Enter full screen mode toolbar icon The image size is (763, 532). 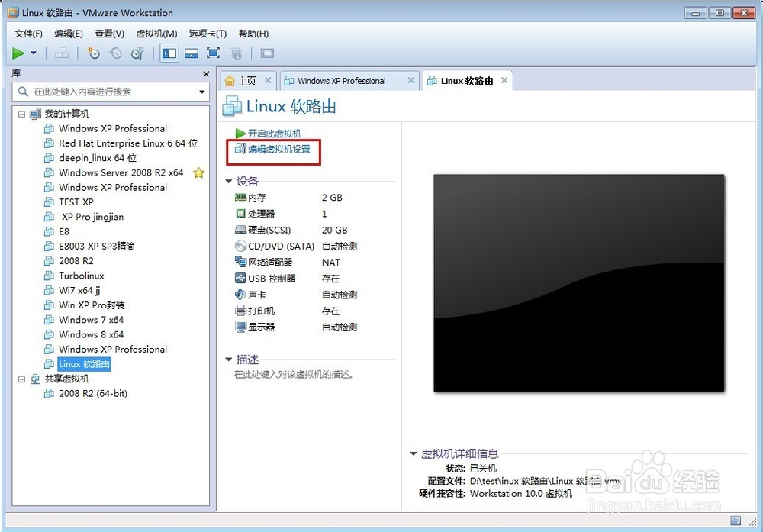click(x=213, y=53)
